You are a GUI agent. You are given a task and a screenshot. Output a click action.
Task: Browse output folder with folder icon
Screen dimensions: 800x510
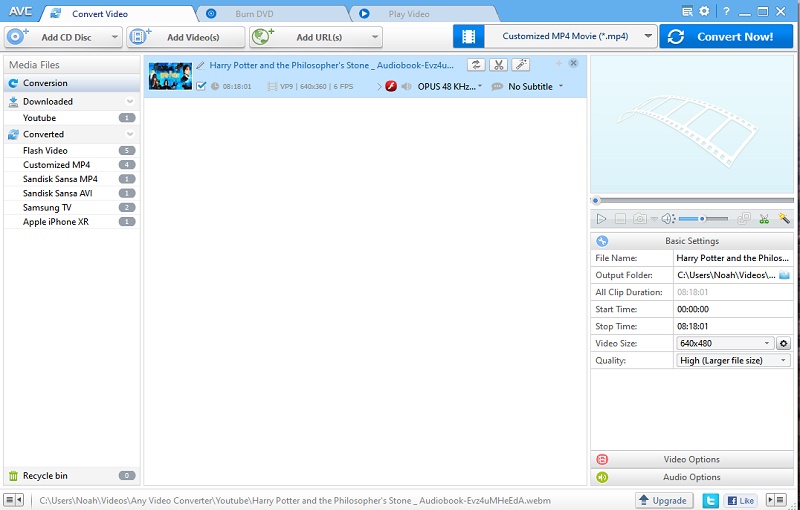click(x=784, y=275)
